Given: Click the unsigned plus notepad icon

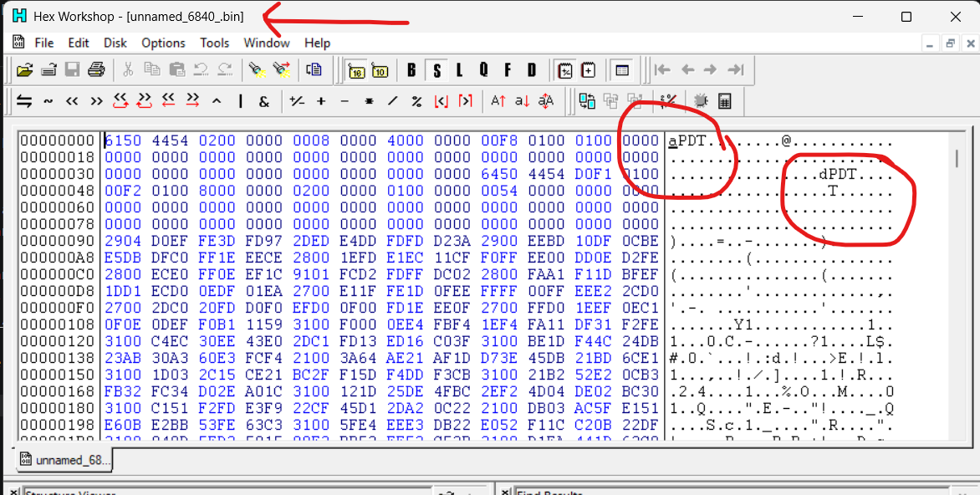Looking at the screenshot, I should (x=589, y=70).
